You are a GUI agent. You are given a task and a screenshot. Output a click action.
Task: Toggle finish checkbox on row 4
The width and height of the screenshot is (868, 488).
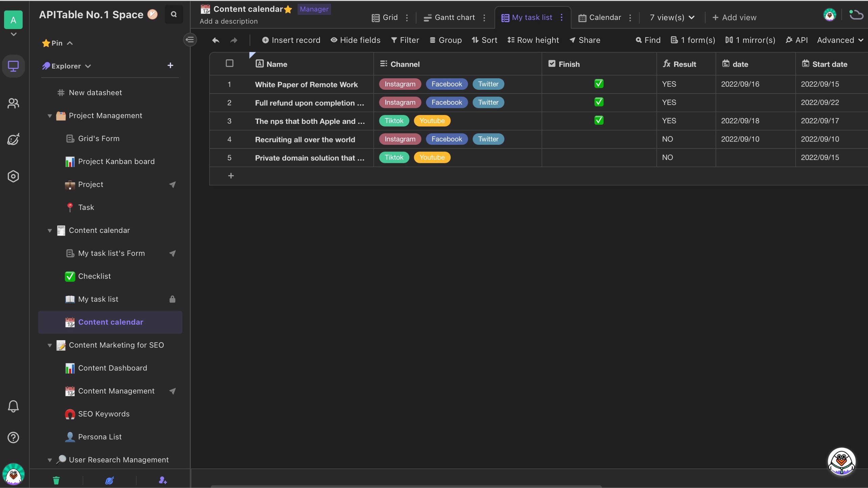pyautogui.click(x=598, y=139)
